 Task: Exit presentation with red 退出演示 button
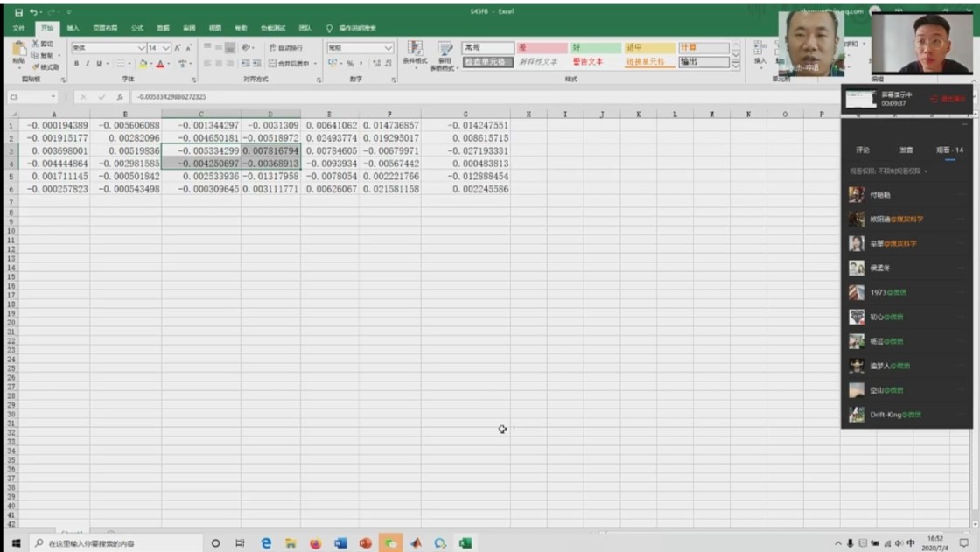pos(948,99)
